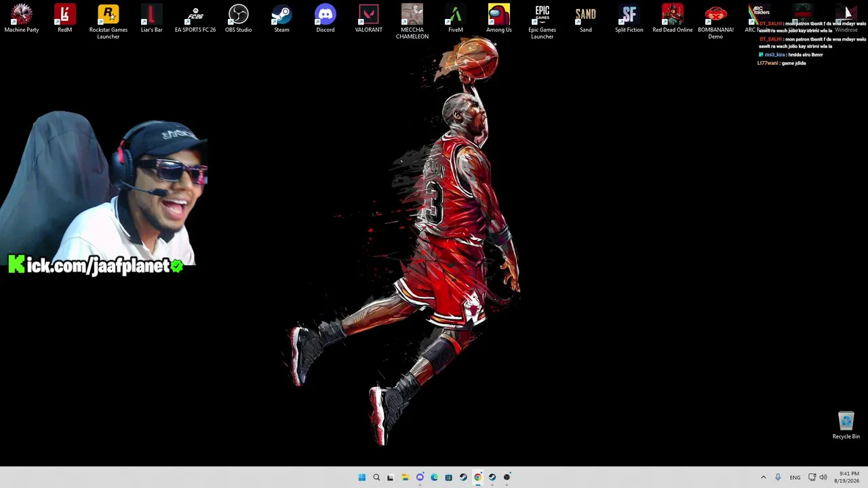The height and width of the screenshot is (488, 868).
Task: Select the Among Us desktop icon
Action: [499, 19]
